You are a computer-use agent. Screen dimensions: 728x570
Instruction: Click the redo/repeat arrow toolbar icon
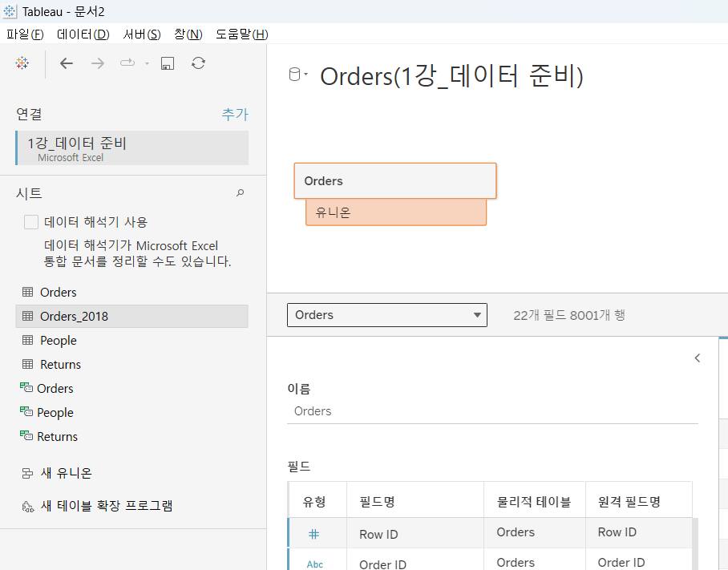127,63
